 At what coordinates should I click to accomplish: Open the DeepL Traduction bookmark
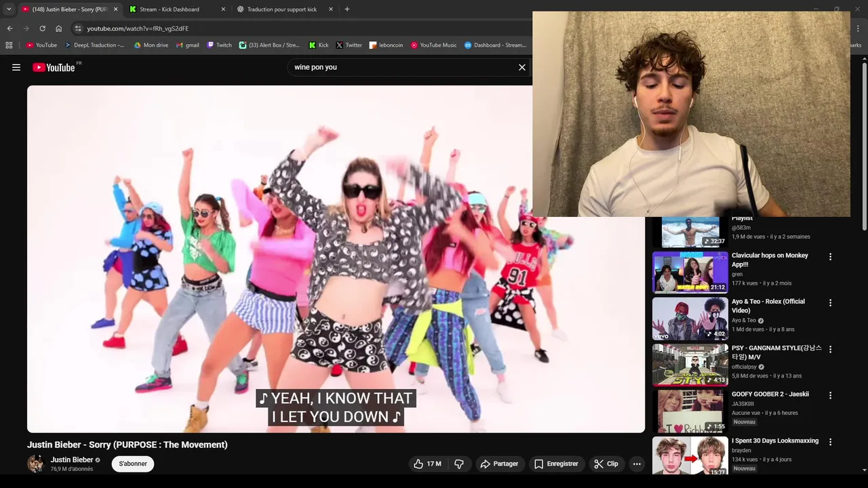click(95, 45)
